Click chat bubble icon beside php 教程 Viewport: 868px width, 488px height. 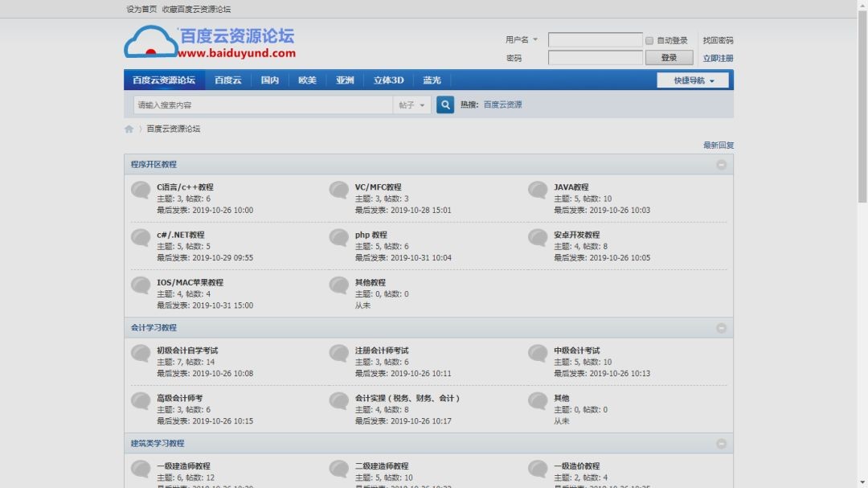(339, 238)
